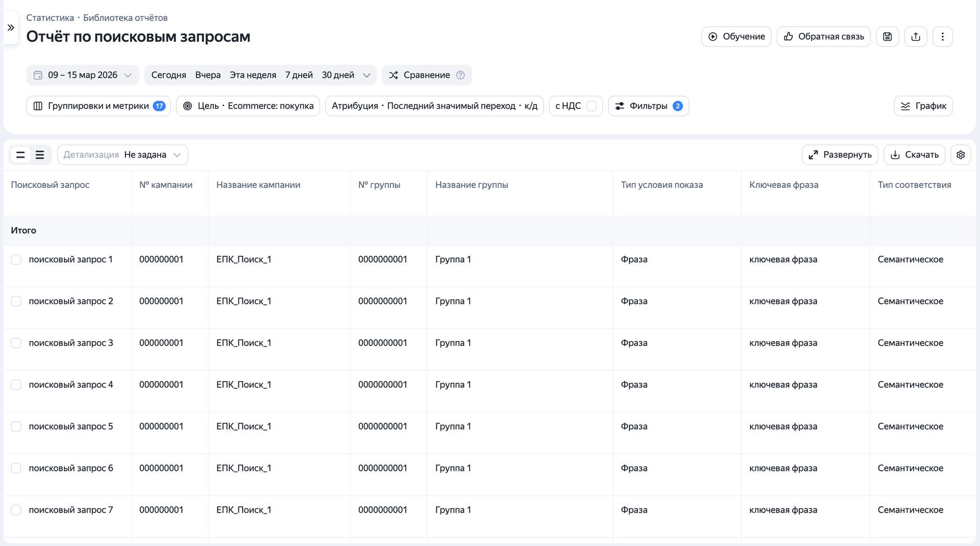Switch to compact row density icon

(20, 155)
